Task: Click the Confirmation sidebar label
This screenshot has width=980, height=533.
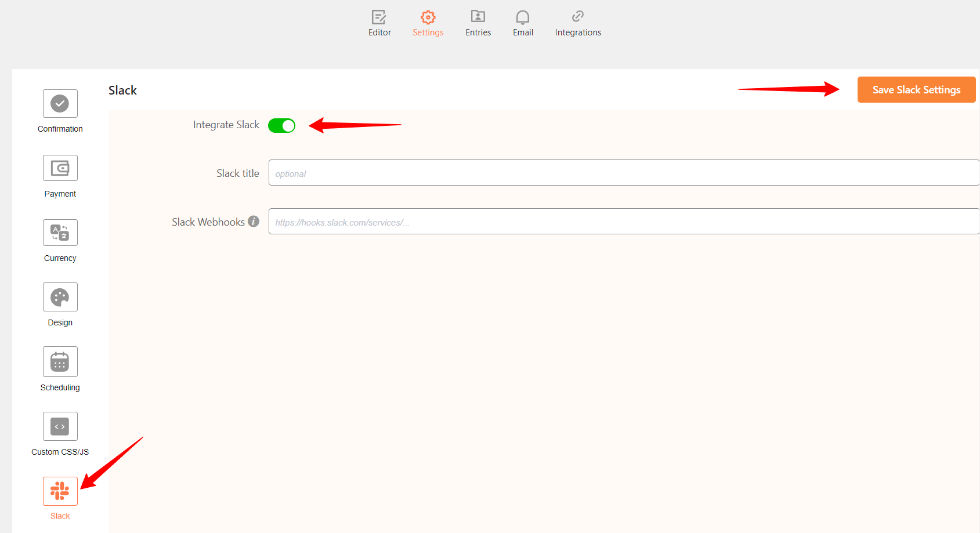Action: [x=60, y=129]
